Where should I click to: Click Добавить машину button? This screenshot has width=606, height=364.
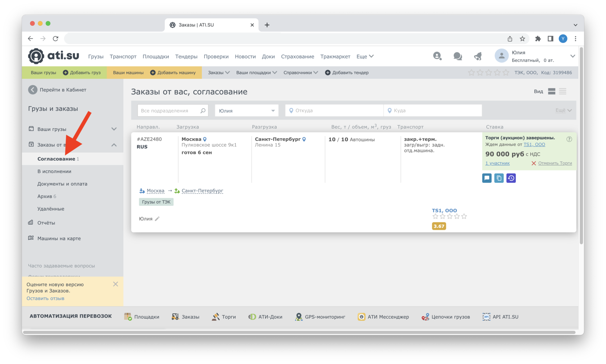[x=173, y=73]
